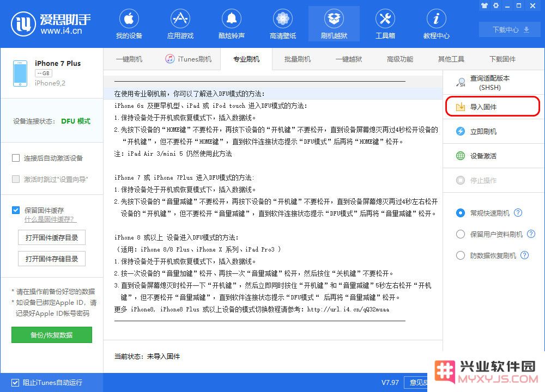Click the DFU 模式 status text
Screen dimensions: 545x392
coord(76,121)
